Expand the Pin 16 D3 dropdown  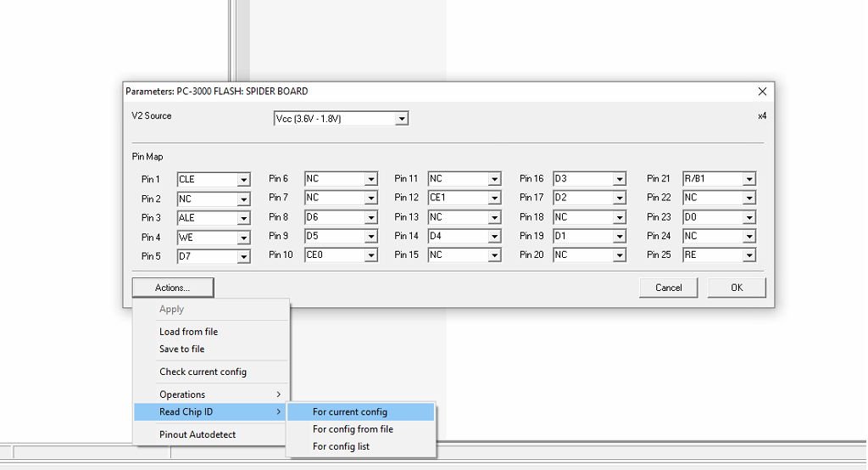(620, 180)
